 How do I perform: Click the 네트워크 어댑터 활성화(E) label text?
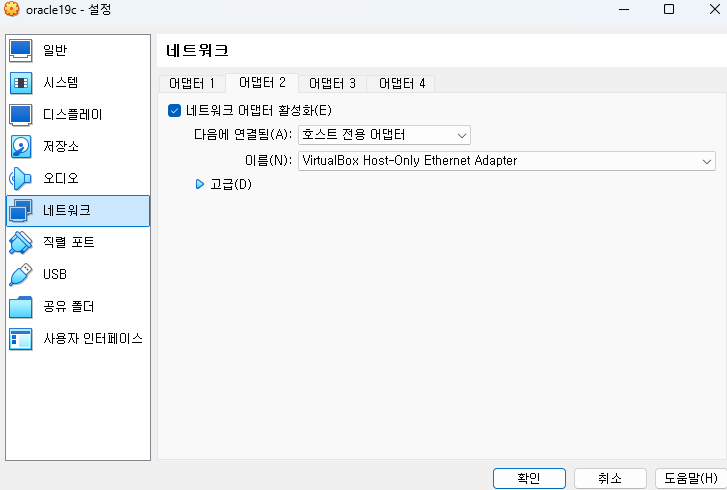[259, 110]
